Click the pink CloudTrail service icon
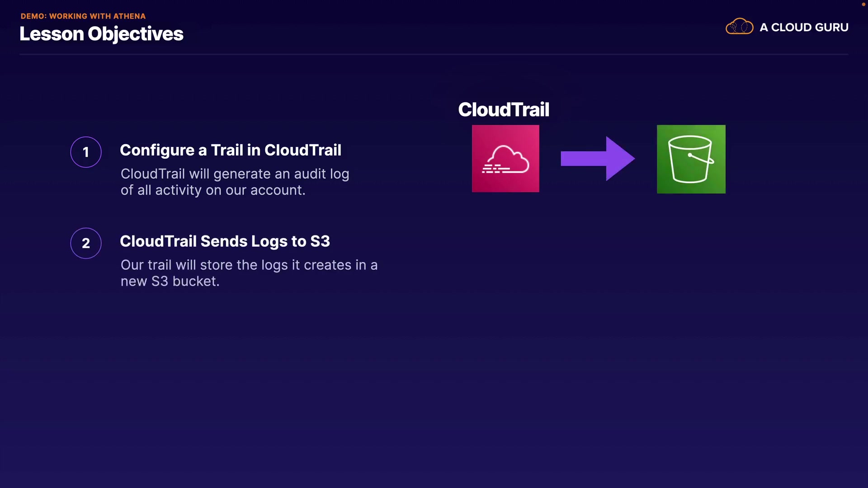 point(505,159)
